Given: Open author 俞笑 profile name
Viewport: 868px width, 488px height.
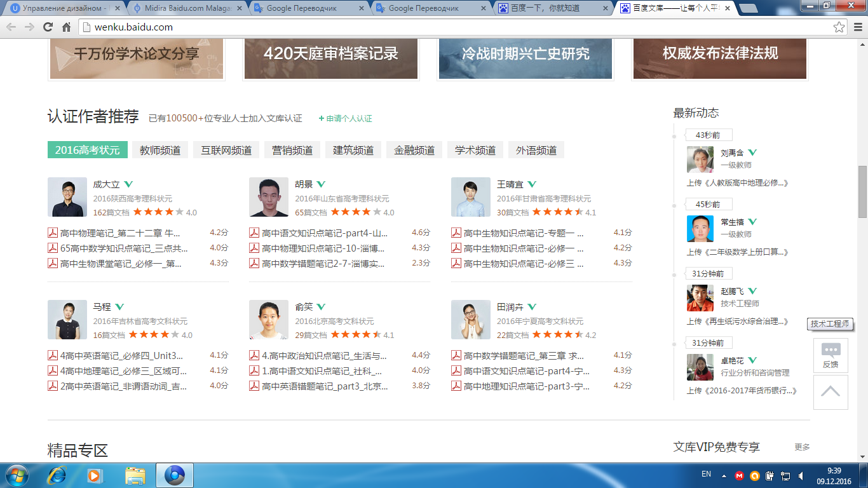Looking at the screenshot, I should pyautogui.click(x=304, y=307).
